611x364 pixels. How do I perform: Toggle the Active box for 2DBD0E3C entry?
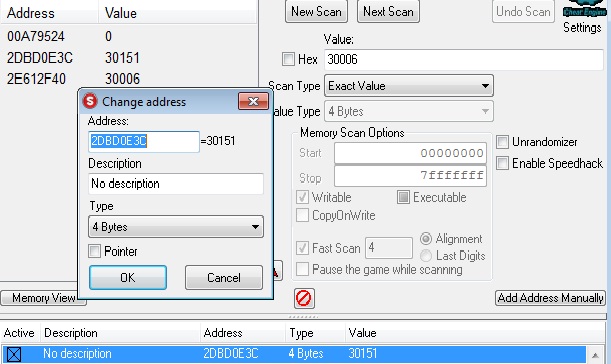click(x=14, y=354)
